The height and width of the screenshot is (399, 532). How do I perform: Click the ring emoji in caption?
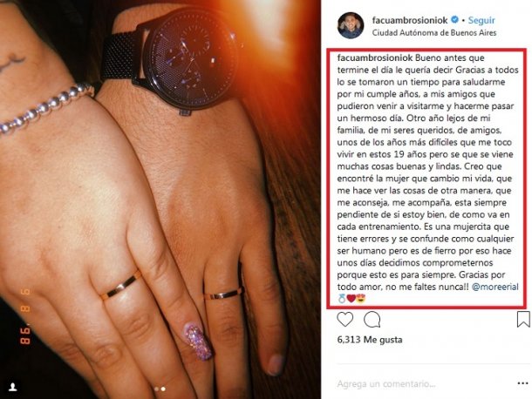coord(342,299)
